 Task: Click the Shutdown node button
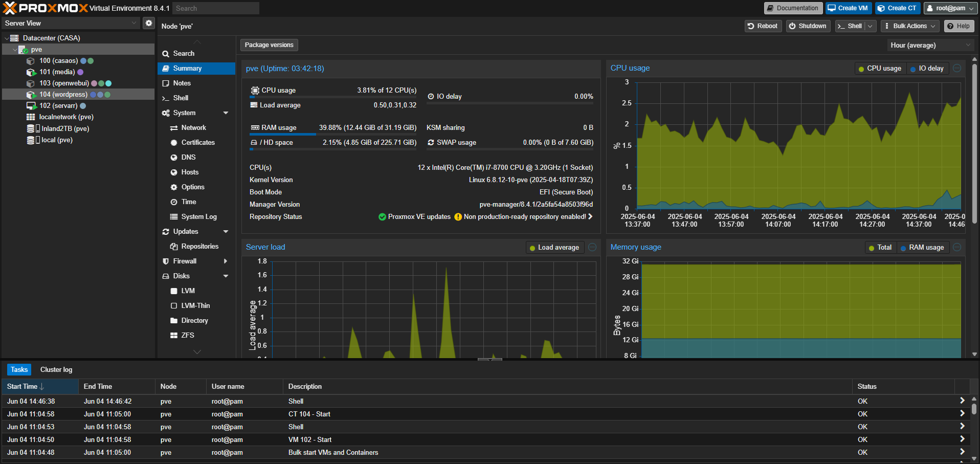tap(808, 26)
